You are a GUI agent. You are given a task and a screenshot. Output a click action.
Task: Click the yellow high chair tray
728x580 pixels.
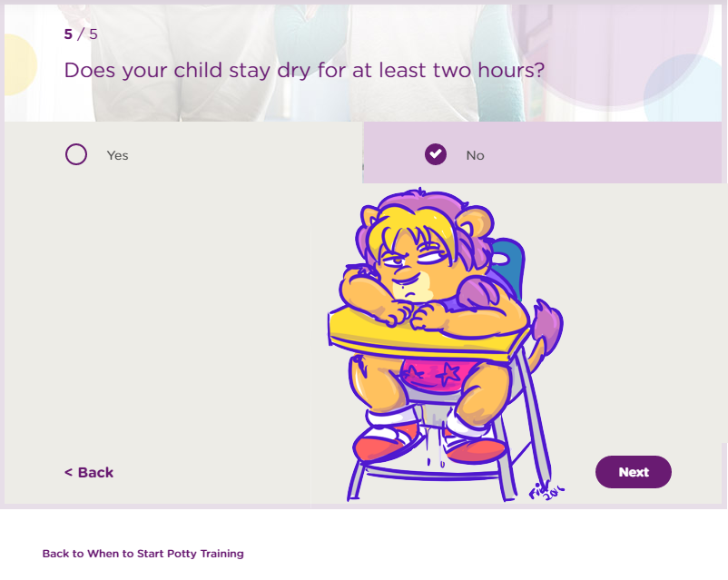pos(427,336)
